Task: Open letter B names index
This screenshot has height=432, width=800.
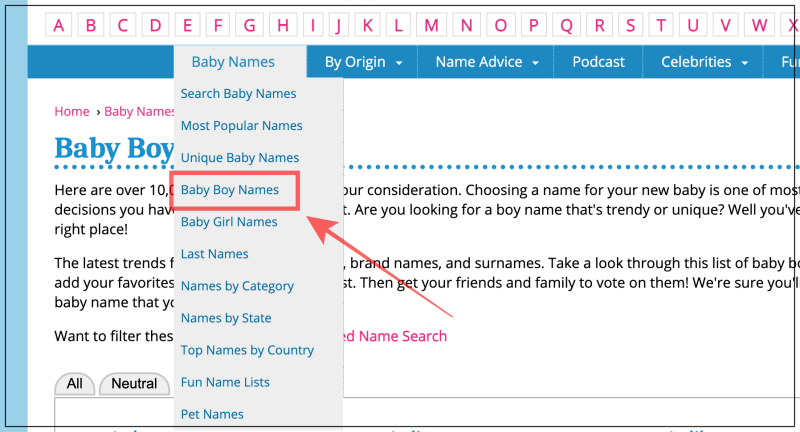Action: click(x=90, y=25)
